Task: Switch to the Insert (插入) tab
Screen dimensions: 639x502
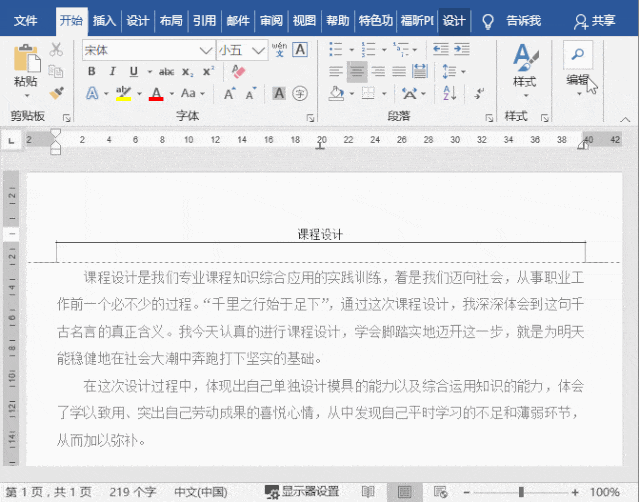Action: tap(104, 20)
